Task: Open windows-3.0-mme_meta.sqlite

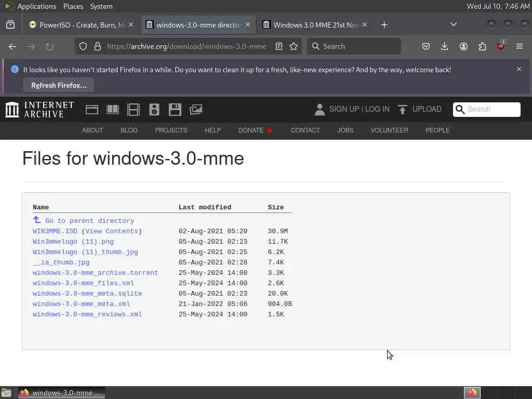Action: coord(87,294)
